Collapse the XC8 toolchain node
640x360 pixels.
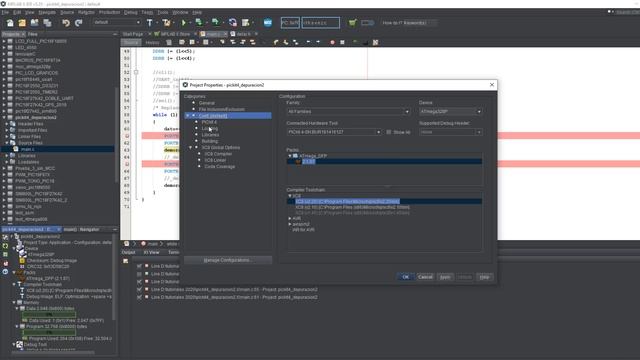click(x=290, y=196)
